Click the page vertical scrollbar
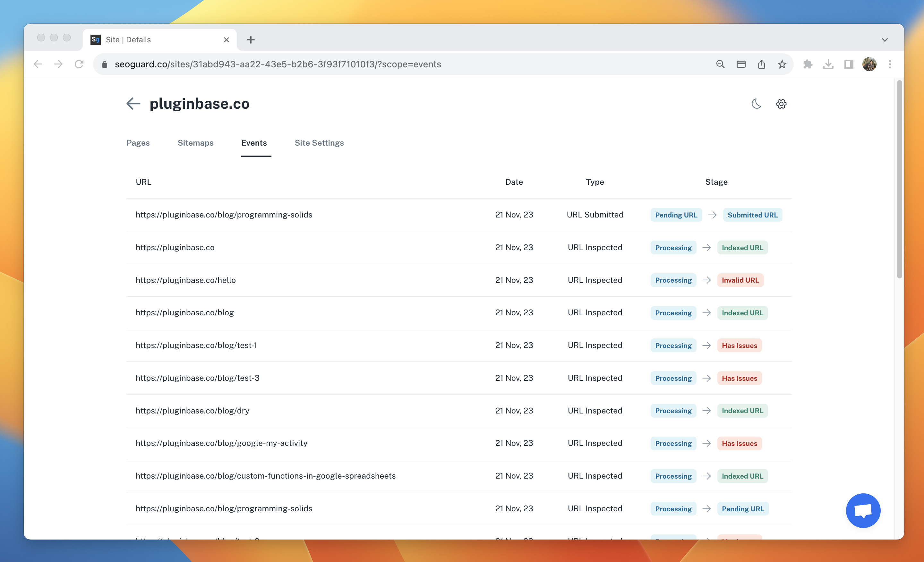924x562 pixels. [899, 180]
